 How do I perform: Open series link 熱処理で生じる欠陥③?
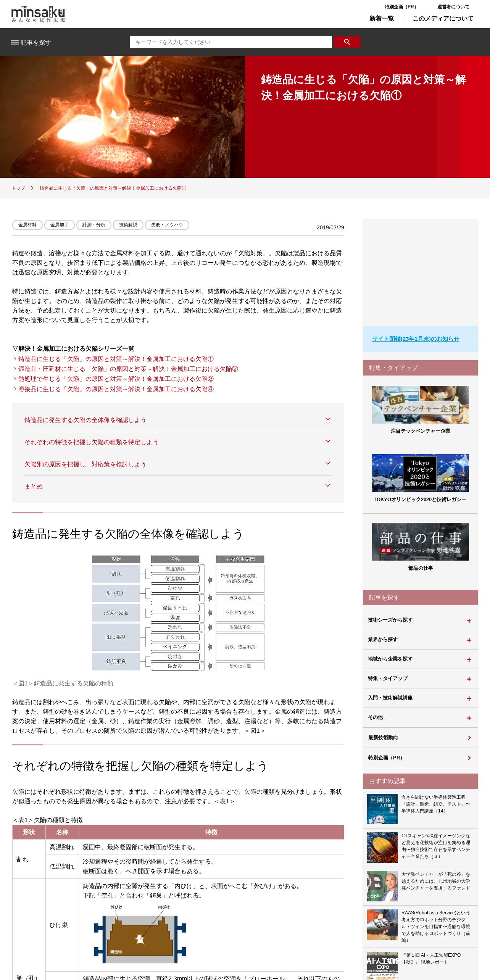116,379
